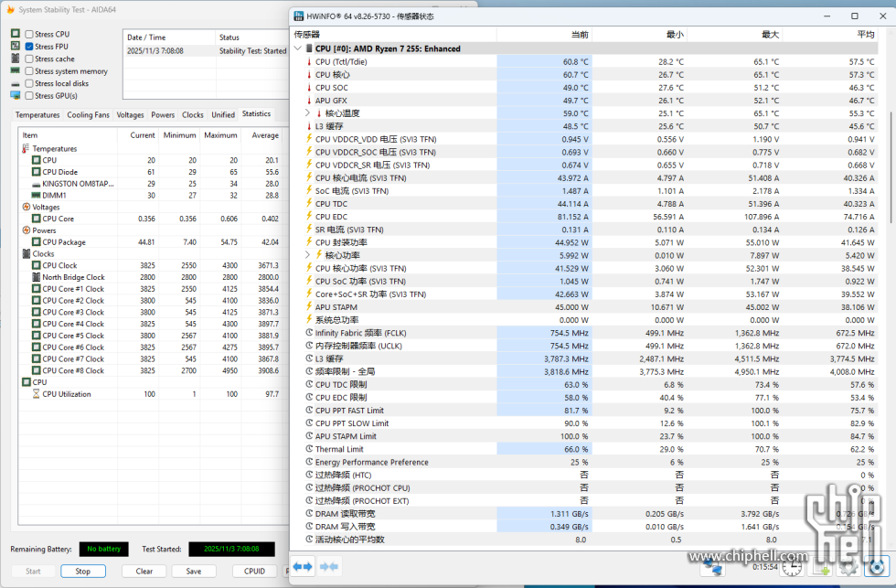Viewport: 896px width, 588px height.
Task: Enable Stress system memory checkbox
Action: 29,71
